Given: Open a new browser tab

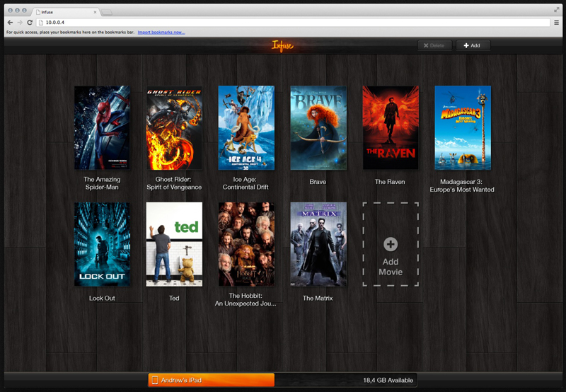Looking at the screenshot, I should point(107,13).
